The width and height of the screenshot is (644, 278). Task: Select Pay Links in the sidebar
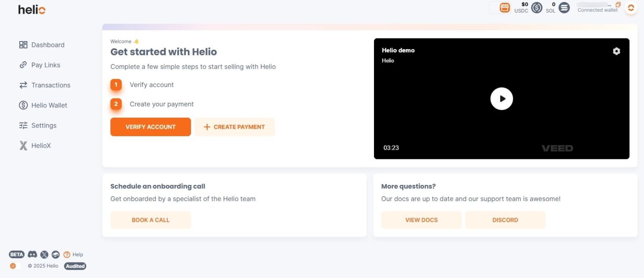tap(46, 65)
